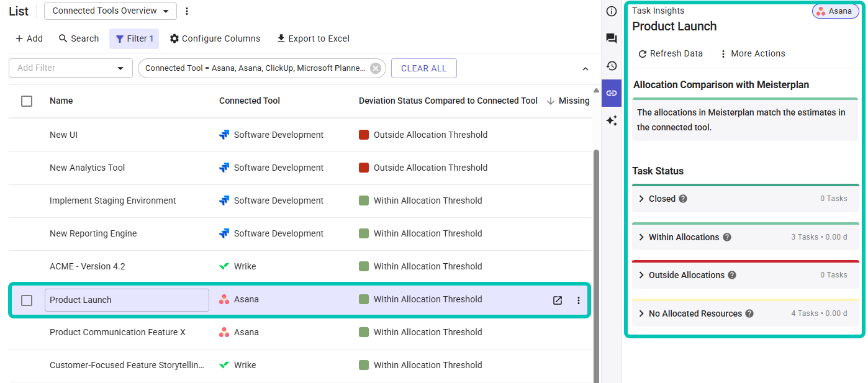This screenshot has width=868, height=383.
Task: Open the comments panel icon
Action: pyautogui.click(x=612, y=38)
